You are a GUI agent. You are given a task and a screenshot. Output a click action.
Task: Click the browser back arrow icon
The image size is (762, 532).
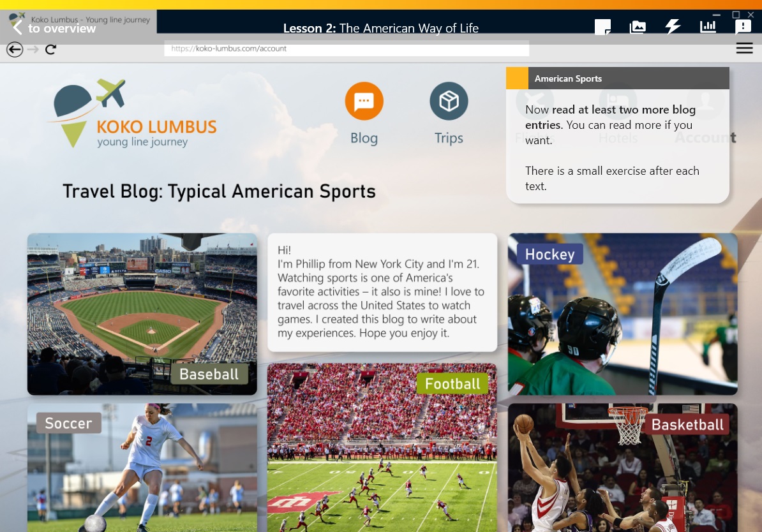(x=15, y=49)
